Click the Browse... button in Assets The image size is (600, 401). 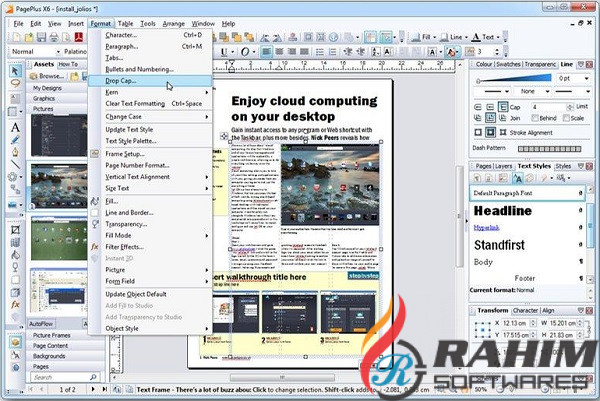coord(47,76)
